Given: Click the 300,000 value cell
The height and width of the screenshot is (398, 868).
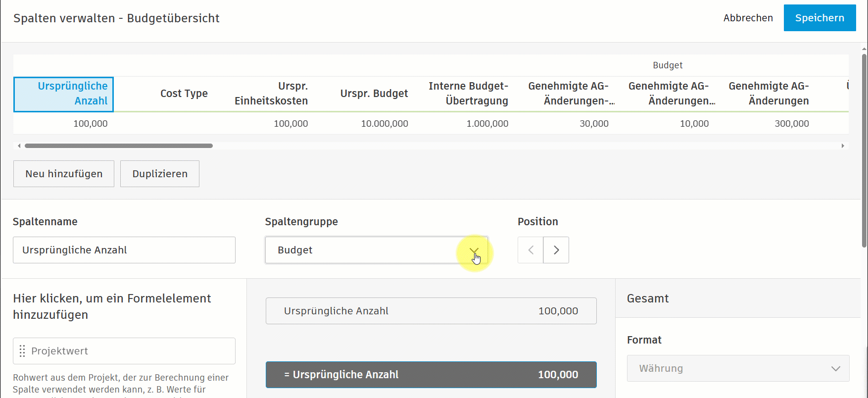Looking at the screenshot, I should point(791,124).
